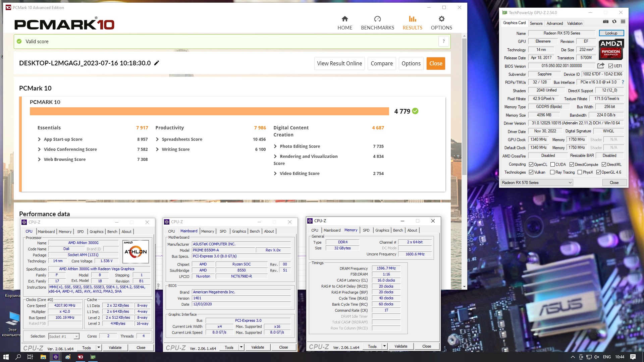Expand App Start-up Score details
The image size is (644, 362).
[39, 139]
